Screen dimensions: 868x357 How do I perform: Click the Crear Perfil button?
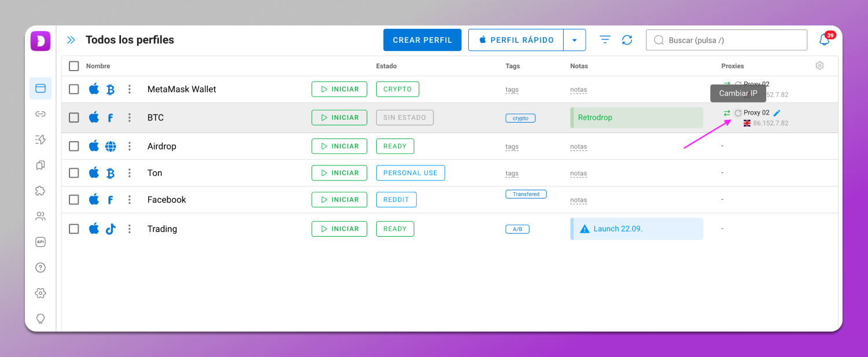click(x=422, y=40)
